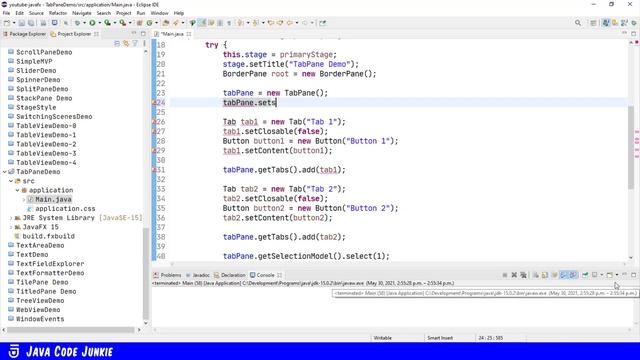Click the Project Explorer horizontal scrollbar
The height and width of the screenshot is (360, 640).
[69, 329]
